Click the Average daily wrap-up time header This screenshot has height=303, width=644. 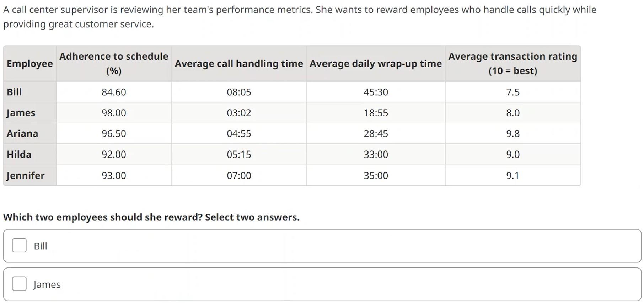375,63
